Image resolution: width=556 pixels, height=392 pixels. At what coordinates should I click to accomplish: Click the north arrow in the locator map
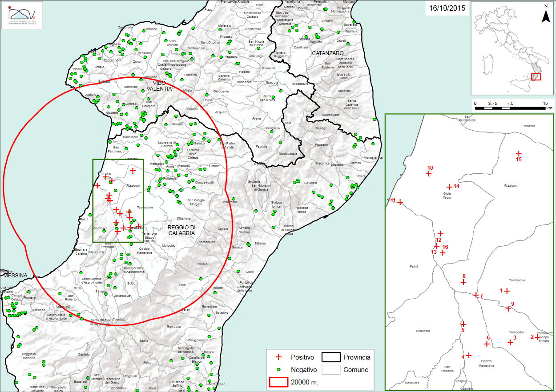[546, 15]
